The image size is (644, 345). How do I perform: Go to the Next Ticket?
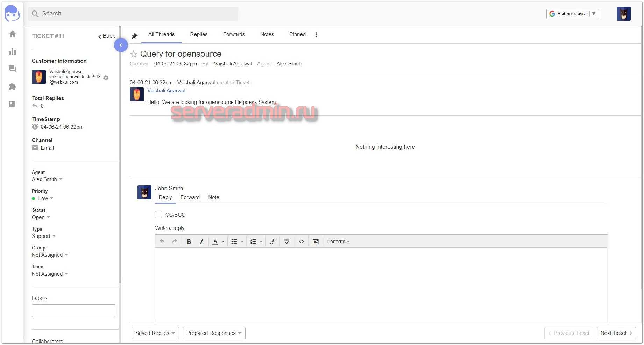(616, 333)
